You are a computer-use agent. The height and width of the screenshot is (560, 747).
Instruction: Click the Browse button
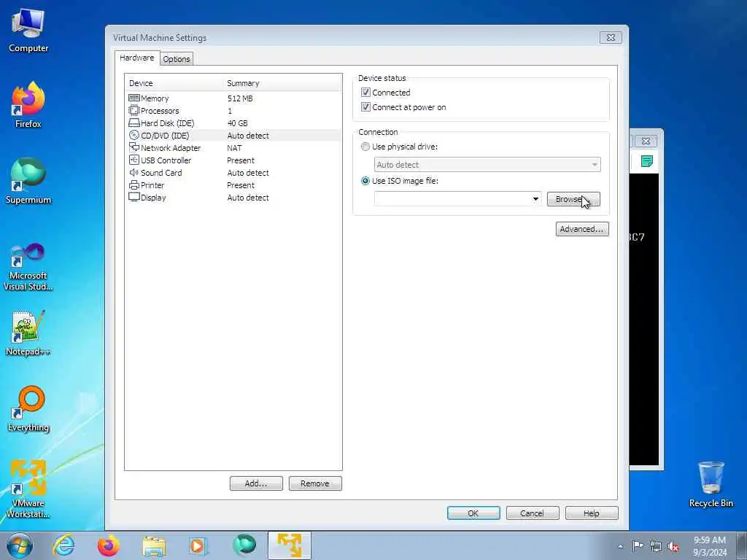(x=573, y=199)
